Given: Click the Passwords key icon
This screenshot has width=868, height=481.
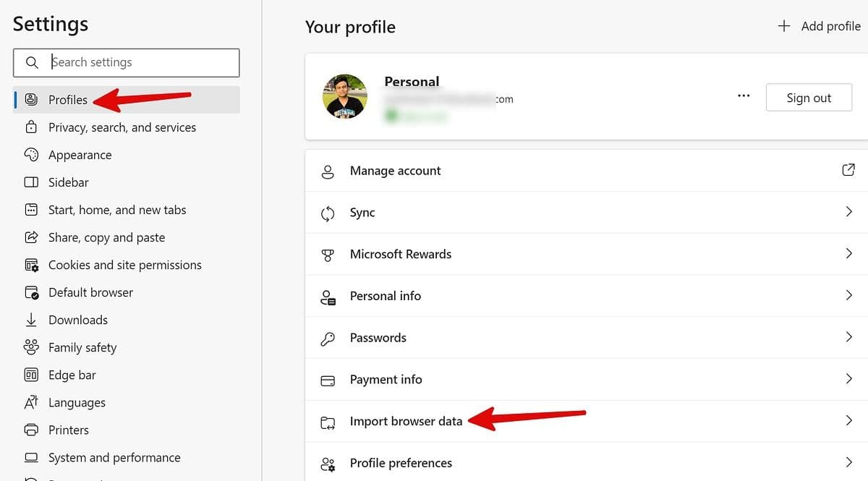Looking at the screenshot, I should [x=328, y=338].
